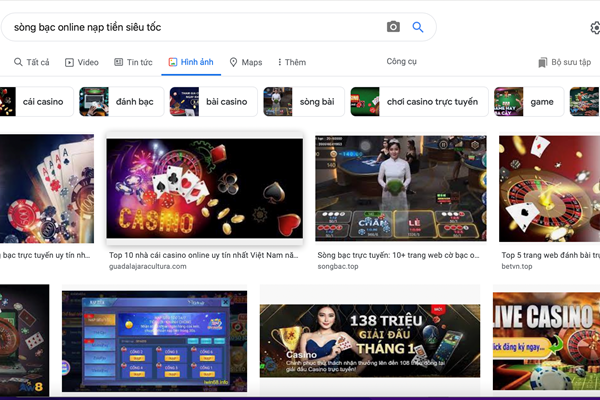Click the songbac.top source link
Screen dimensions: 600x400
(338, 266)
